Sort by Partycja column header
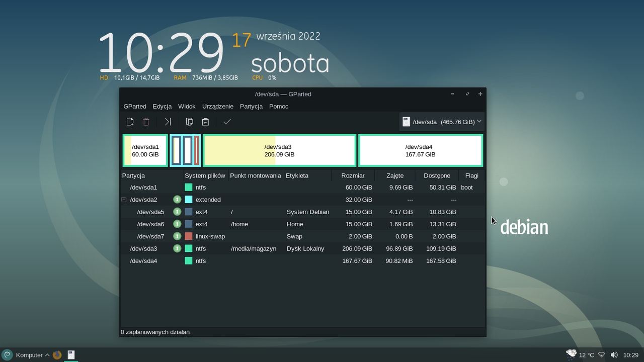Screen dimensions: 644x362 click(151, 175)
